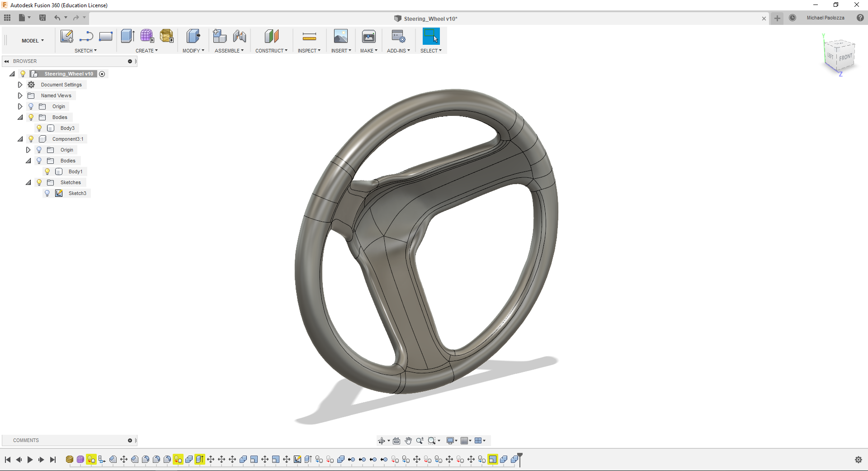Click the Orbit navigation icon

click(382, 441)
